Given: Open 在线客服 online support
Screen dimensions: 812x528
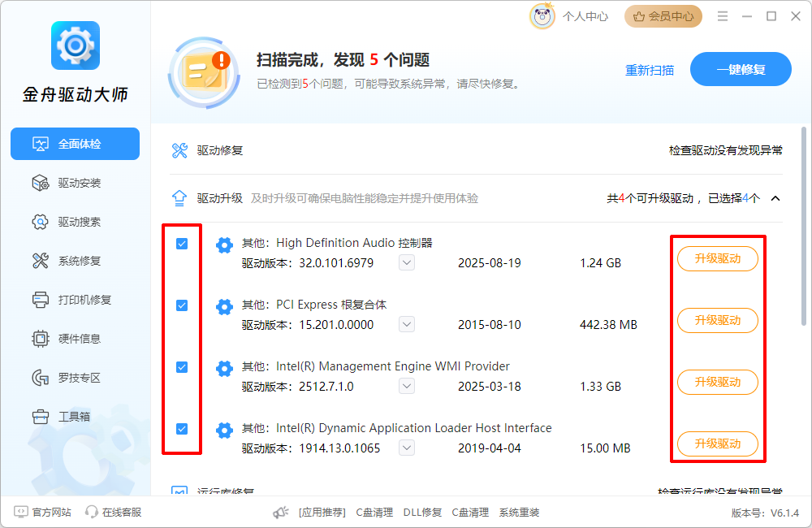Looking at the screenshot, I should 114,512.
